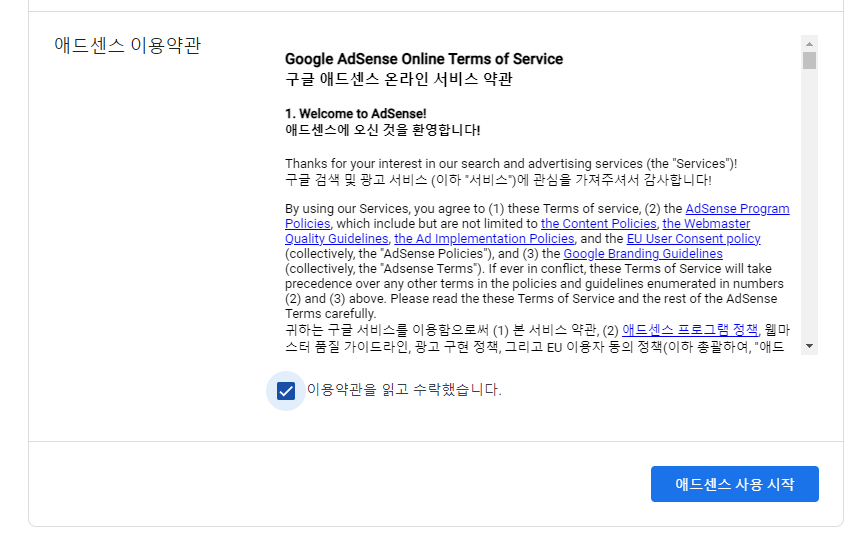855x535 pixels.
Task: Open the 애드센스 프로그램 정책 link
Action: point(690,330)
